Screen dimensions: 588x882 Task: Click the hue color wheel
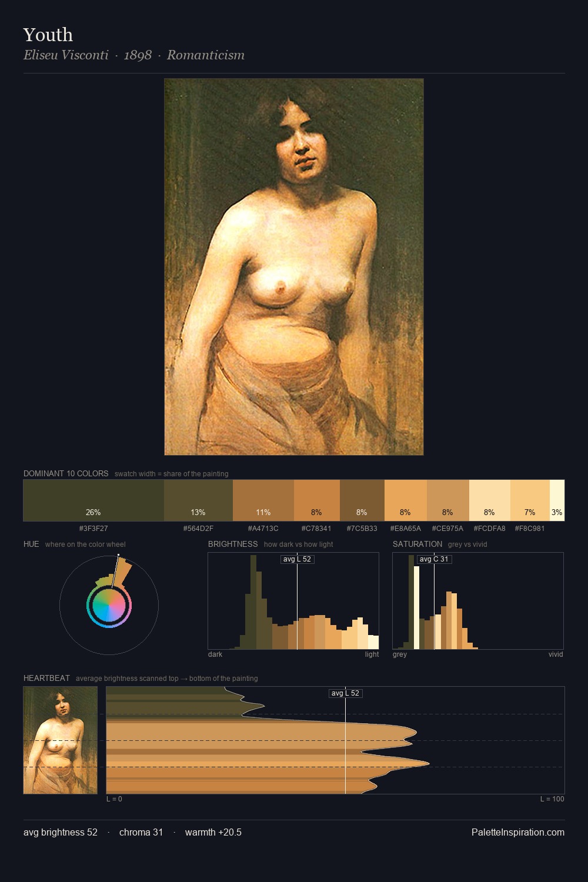coord(109,605)
